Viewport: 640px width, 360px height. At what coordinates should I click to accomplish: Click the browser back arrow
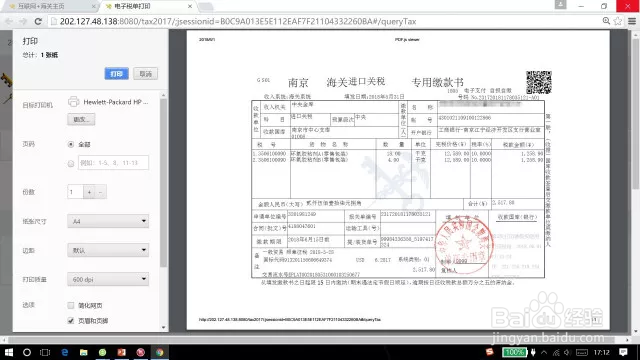click(9, 21)
